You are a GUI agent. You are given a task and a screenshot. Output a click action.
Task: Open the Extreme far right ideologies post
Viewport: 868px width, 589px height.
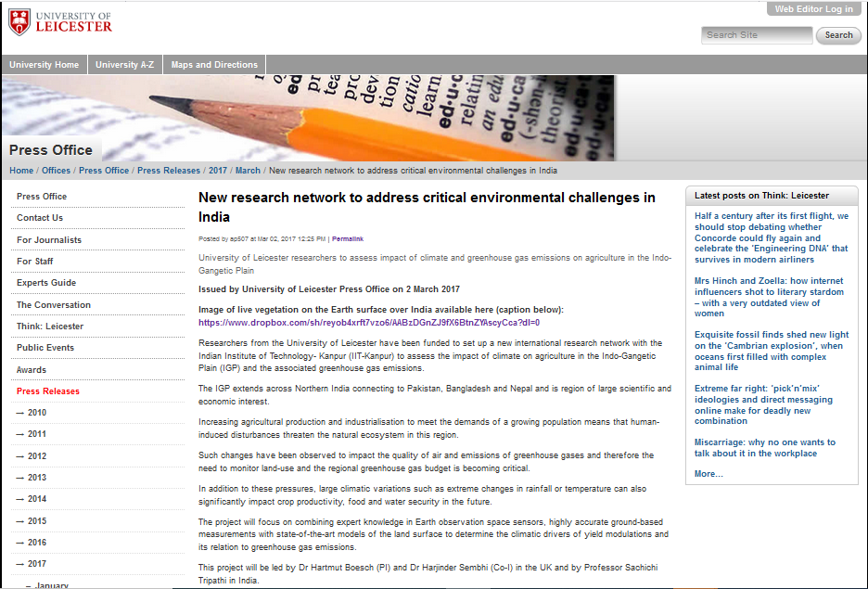[763, 404]
